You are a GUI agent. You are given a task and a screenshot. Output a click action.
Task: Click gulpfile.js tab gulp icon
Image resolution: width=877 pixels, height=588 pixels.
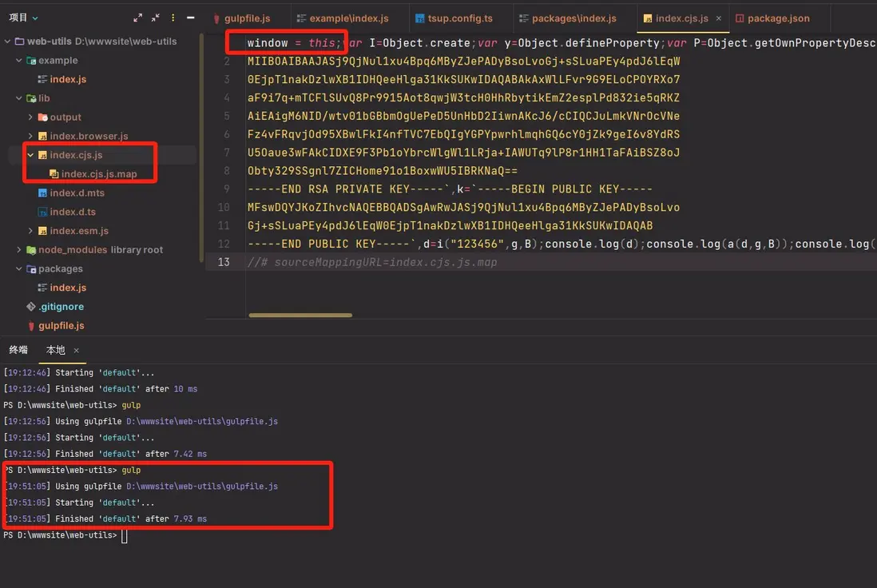coord(216,18)
